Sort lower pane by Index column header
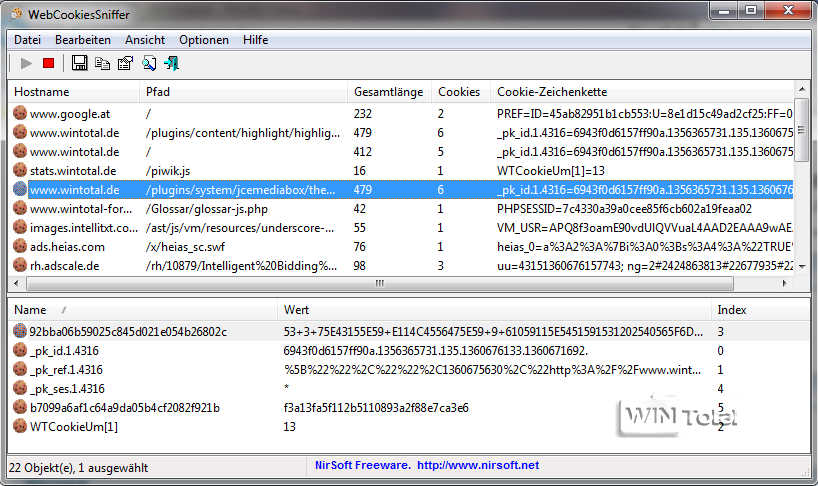The image size is (818, 486). [760, 310]
